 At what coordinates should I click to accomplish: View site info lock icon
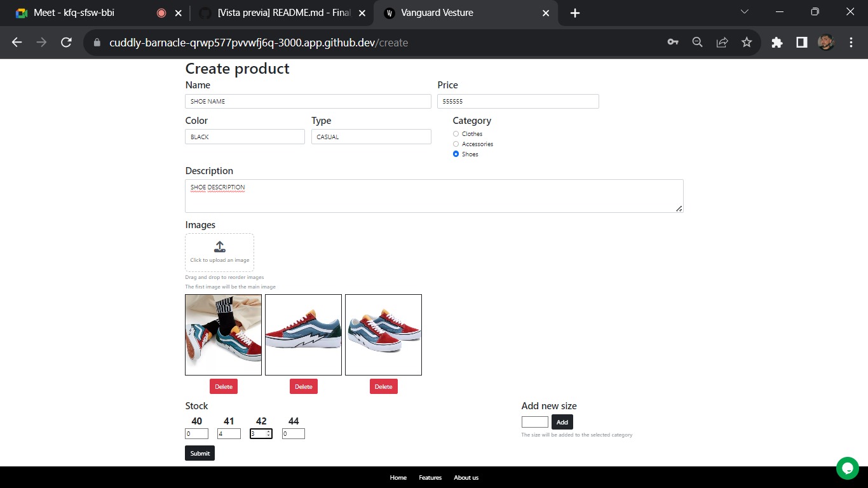(97, 43)
